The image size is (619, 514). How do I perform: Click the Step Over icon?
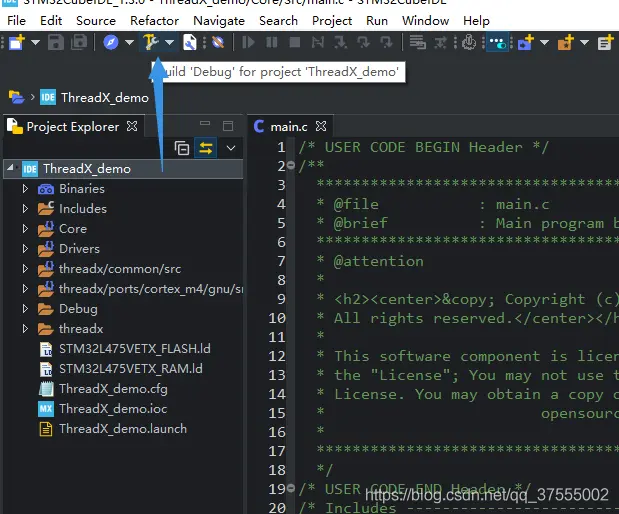pos(364,42)
